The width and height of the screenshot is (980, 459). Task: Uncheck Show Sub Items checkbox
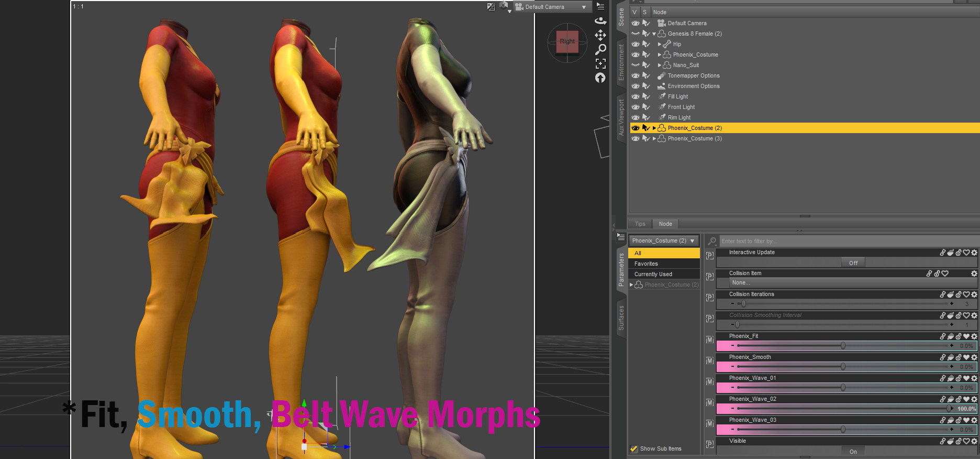(634, 449)
